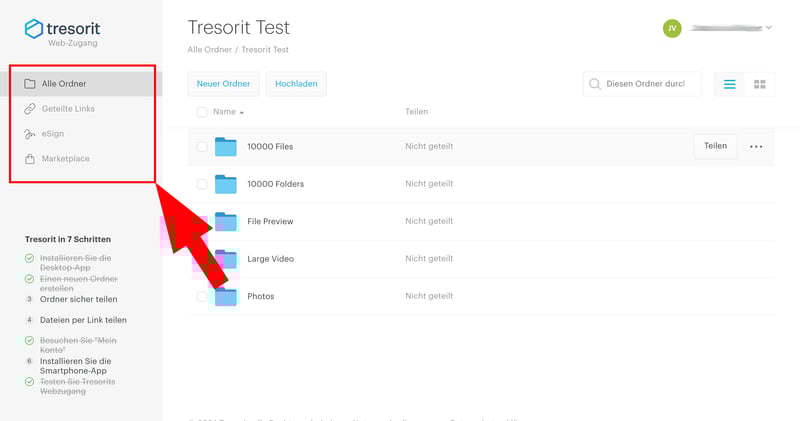Check the 10000 Files row checkbox
The height and width of the screenshot is (421, 800).
click(x=202, y=147)
